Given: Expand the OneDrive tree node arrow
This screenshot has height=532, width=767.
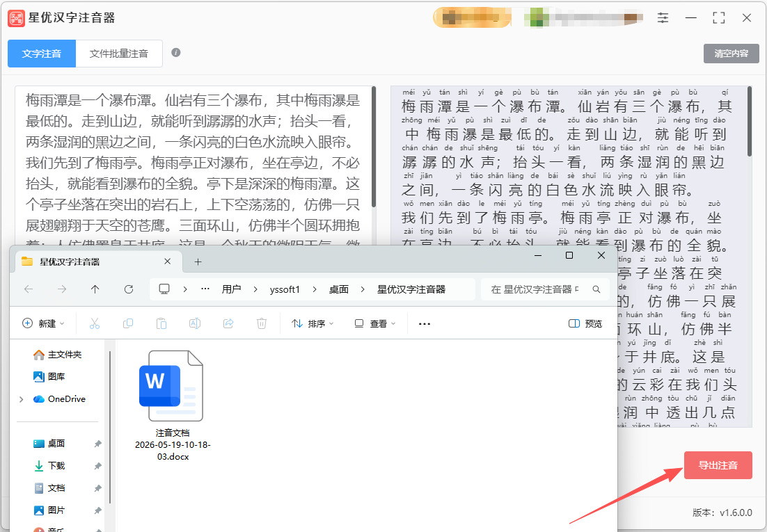Looking at the screenshot, I should coord(21,399).
